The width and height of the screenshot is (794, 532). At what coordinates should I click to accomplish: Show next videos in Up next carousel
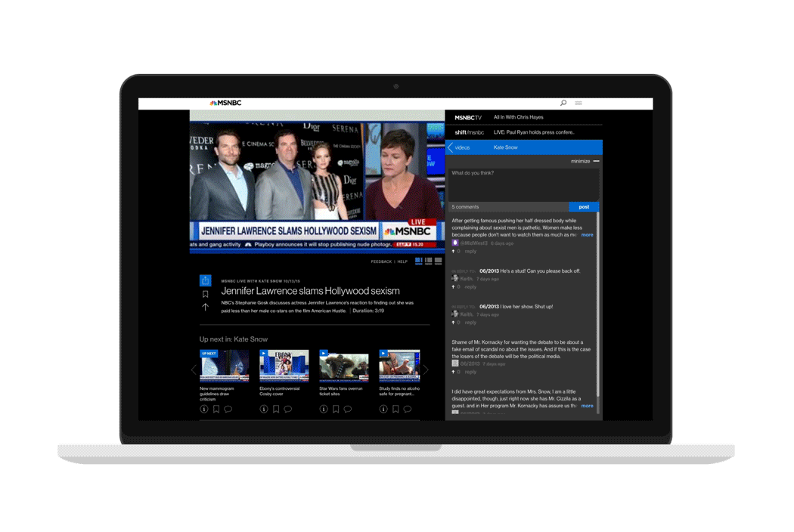[426, 370]
